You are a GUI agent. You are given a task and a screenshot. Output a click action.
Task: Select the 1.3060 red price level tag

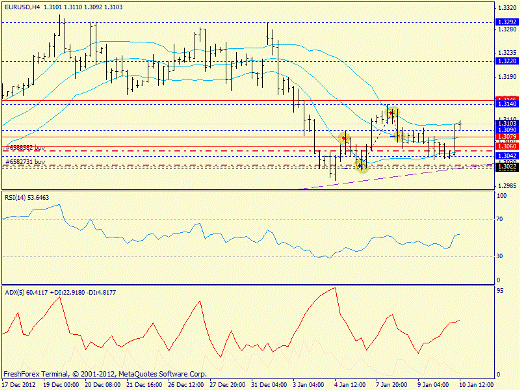click(507, 146)
